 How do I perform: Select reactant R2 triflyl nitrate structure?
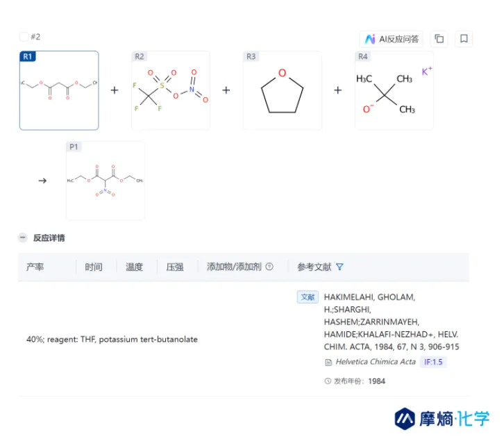(x=171, y=91)
